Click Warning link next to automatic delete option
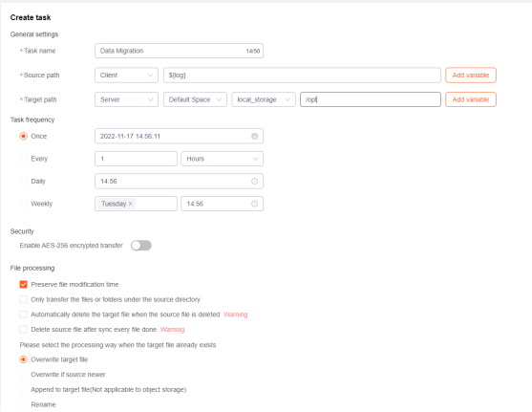The height and width of the screenshot is (412, 532). [x=236, y=314]
